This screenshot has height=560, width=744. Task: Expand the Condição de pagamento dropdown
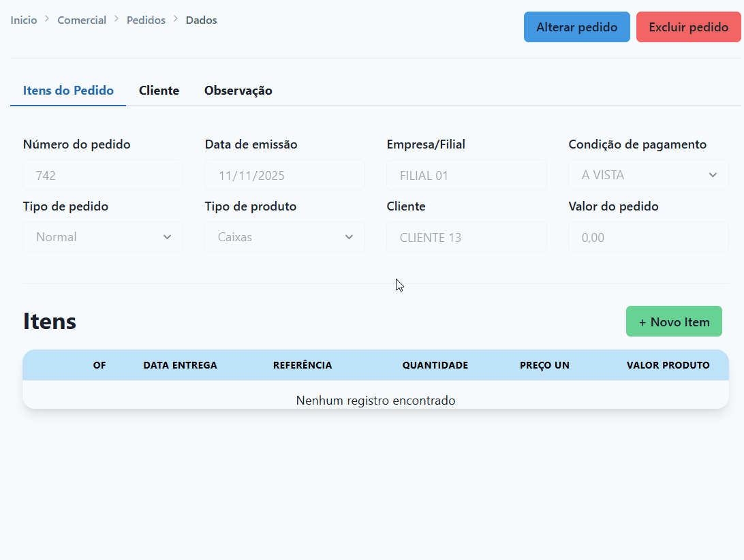648,175
